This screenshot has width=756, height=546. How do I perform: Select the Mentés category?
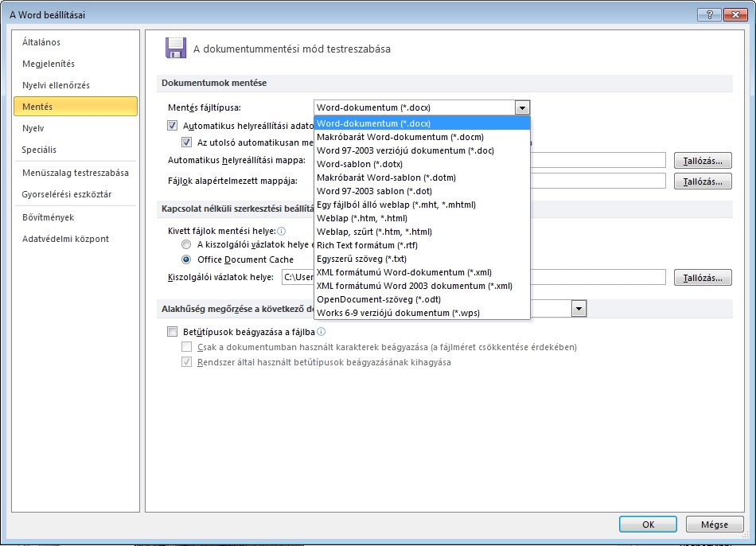click(76, 107)
